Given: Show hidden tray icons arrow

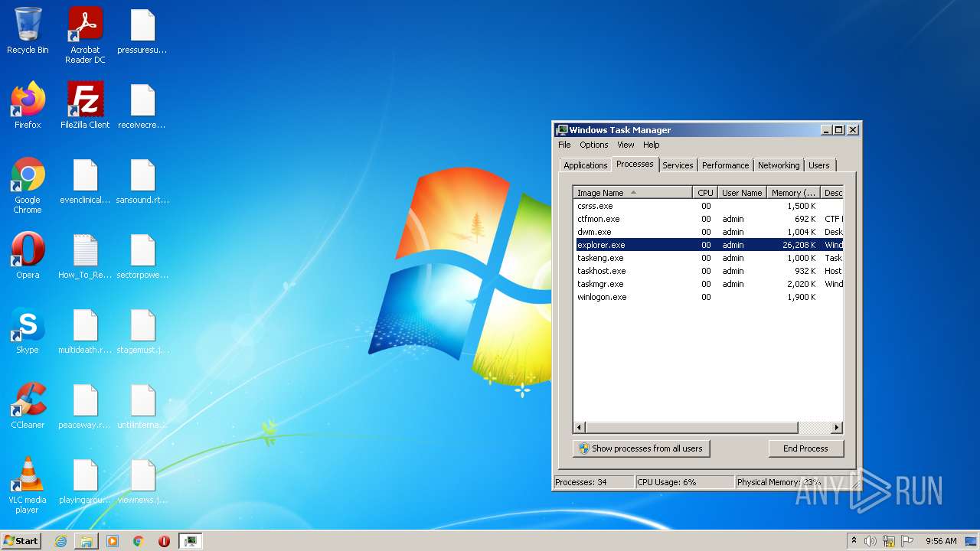Looking at the screenshot, I should (x=853, y=541).
